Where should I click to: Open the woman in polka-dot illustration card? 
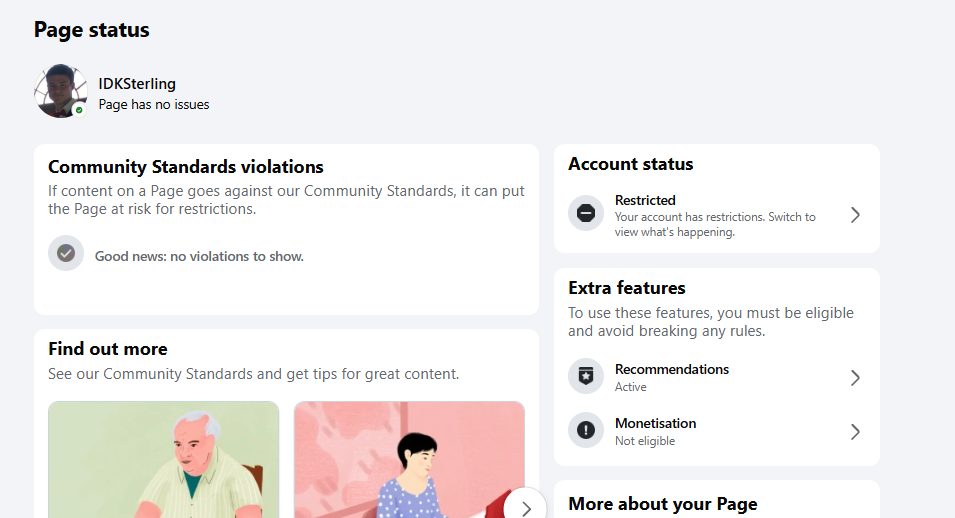point(409,459)
